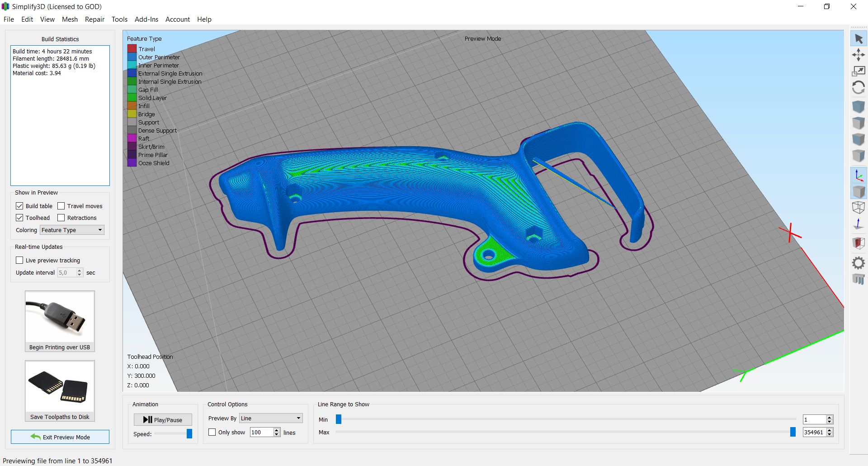
Task: Switch to the side view cube
Action: pyautogui.click(x=859, y=156)
